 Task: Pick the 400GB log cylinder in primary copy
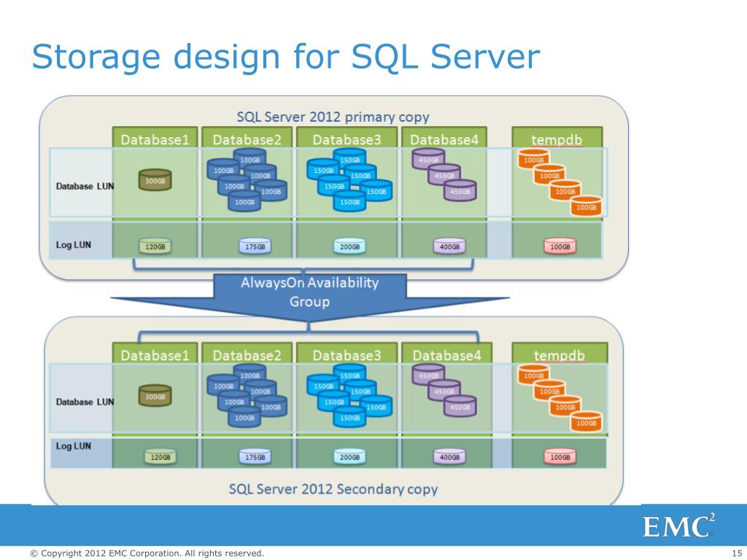(449, 246)
